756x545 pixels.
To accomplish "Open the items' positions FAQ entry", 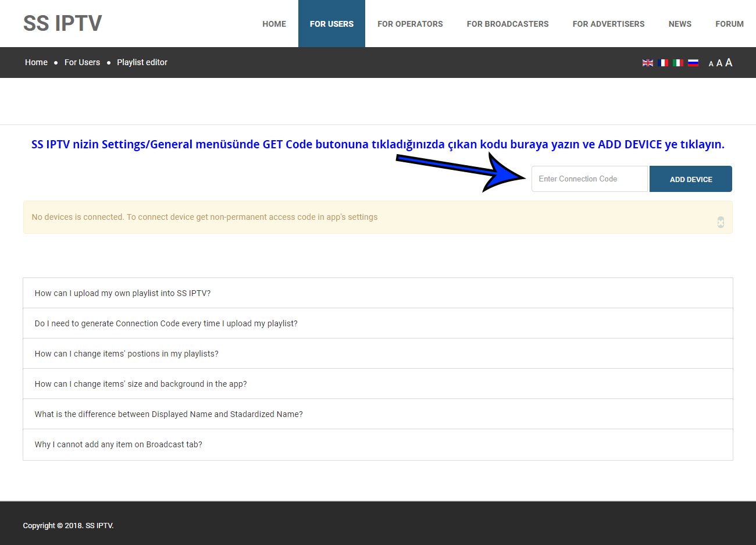I will coord(126,354).
